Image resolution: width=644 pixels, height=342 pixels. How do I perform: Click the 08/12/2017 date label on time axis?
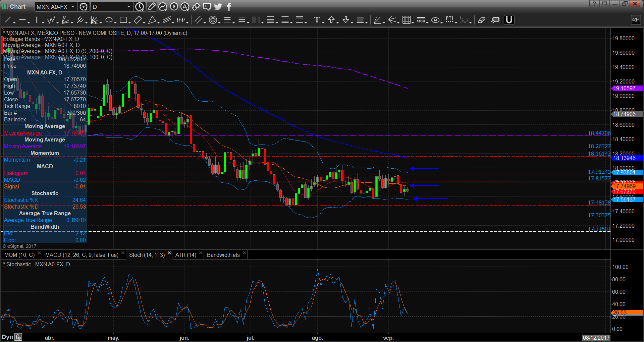click(x=596, y=338)
